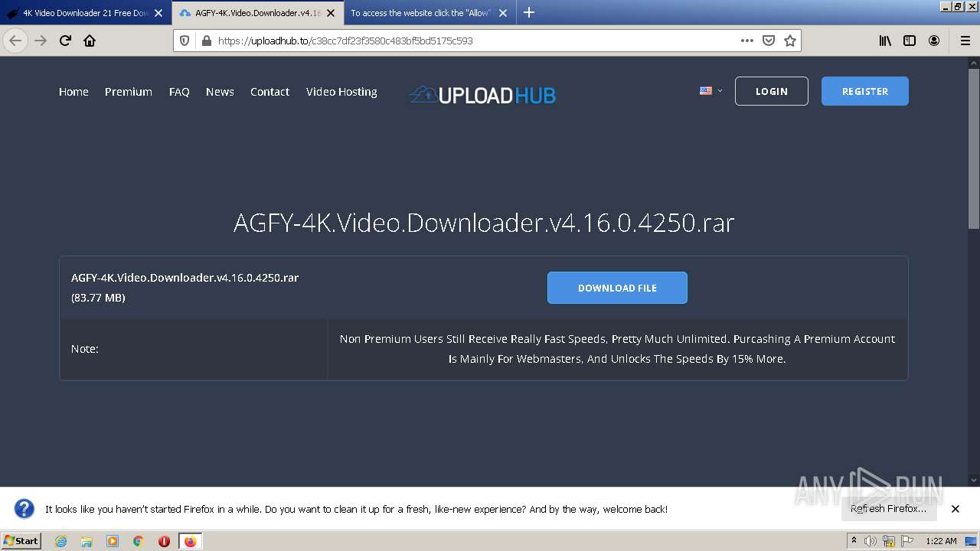Click the page vertical scrollbar thumb
This screenshot has height=551, width=980.
pyautogui.click(x=974, y=148)
